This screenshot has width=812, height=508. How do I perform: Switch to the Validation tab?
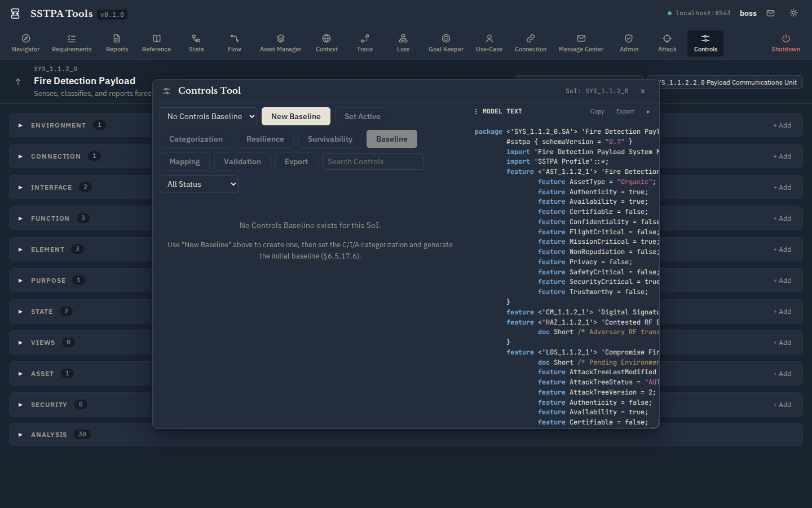242,161
